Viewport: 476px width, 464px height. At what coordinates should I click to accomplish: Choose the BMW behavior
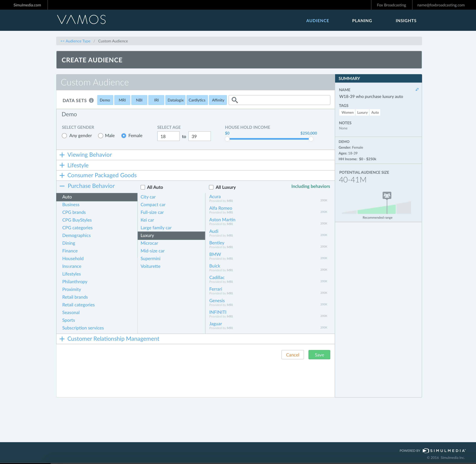[x=215, y=254]
